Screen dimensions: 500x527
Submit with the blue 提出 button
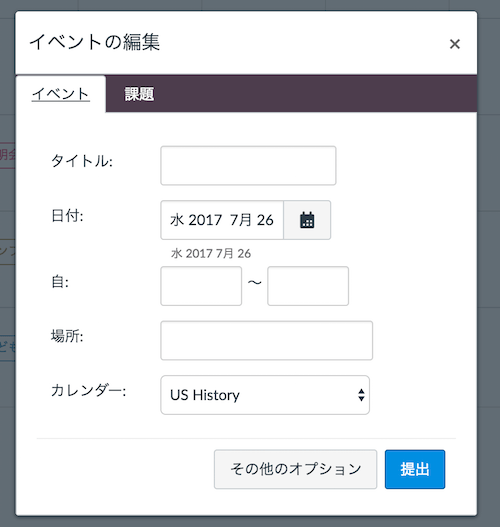415,469
